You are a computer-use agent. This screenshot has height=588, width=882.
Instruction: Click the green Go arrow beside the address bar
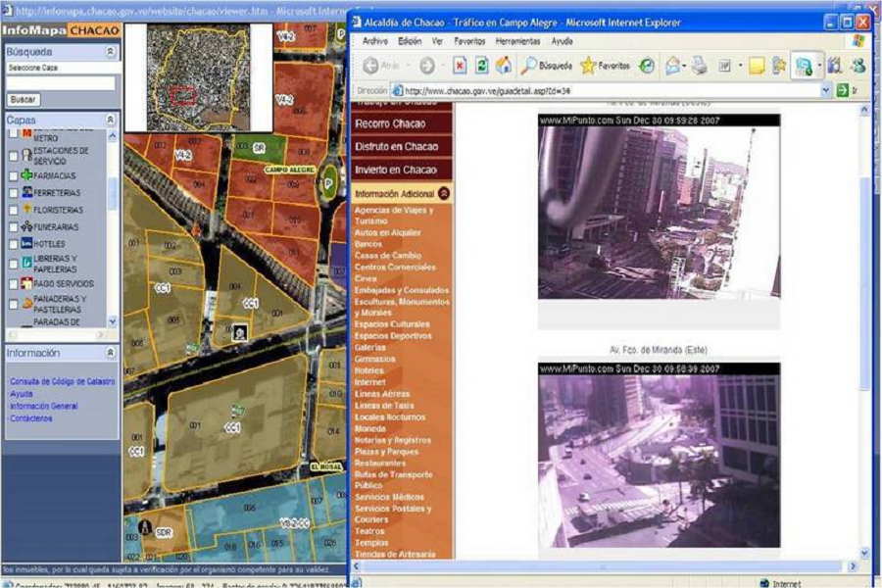tap(842, 90)
